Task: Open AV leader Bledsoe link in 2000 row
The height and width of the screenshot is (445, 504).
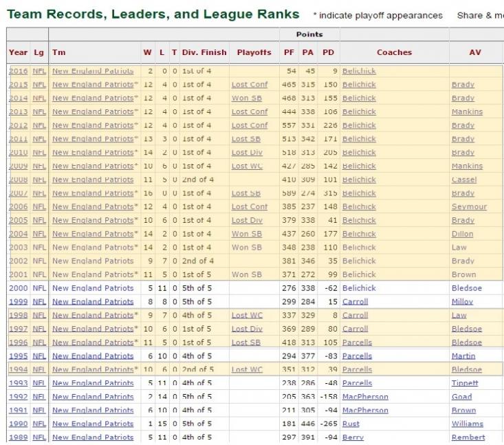Action: pos(467,288)
